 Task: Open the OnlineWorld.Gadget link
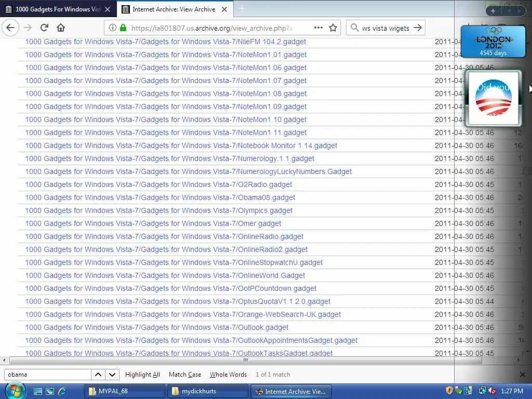pos(165,275)
